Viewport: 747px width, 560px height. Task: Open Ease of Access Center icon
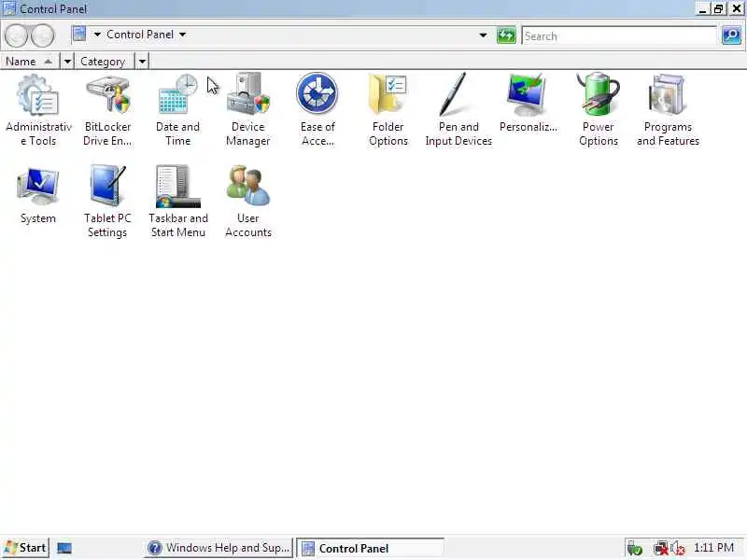(317, 94)
